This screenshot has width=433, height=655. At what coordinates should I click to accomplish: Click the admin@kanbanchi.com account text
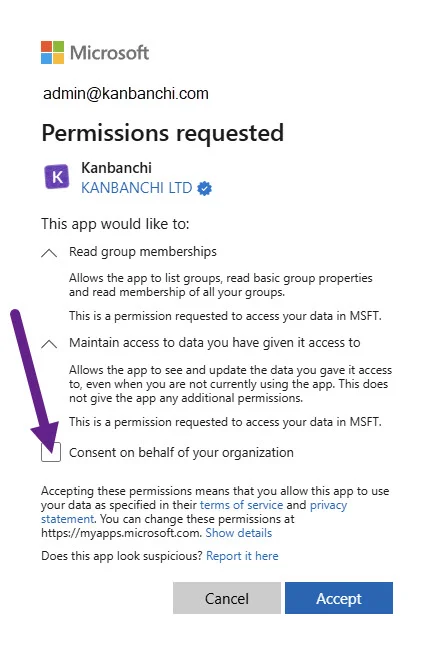[126, 94]
